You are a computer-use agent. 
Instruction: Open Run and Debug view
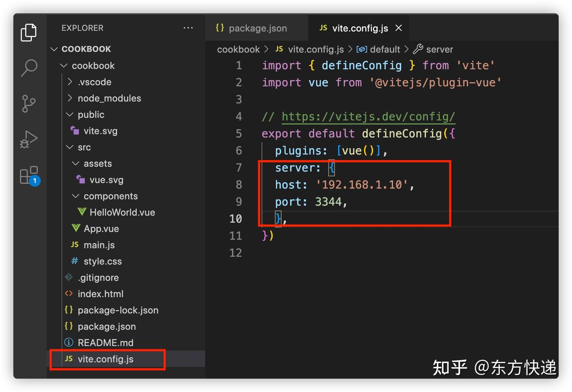[28, 139]
